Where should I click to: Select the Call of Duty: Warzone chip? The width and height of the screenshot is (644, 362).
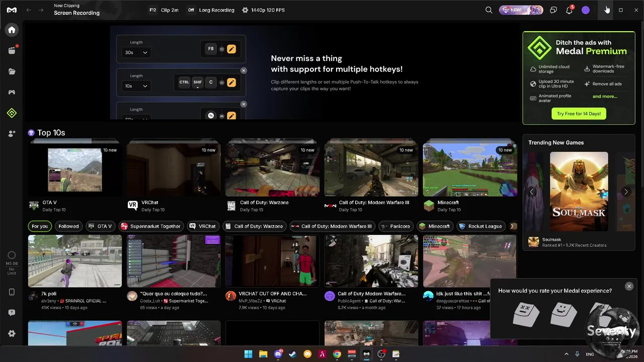(254, 226)
